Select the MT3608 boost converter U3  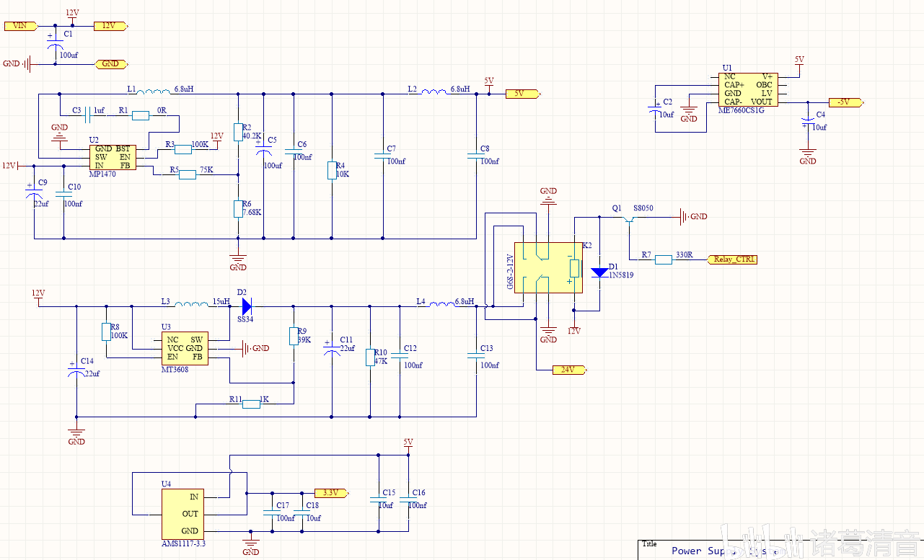[185, 348]
